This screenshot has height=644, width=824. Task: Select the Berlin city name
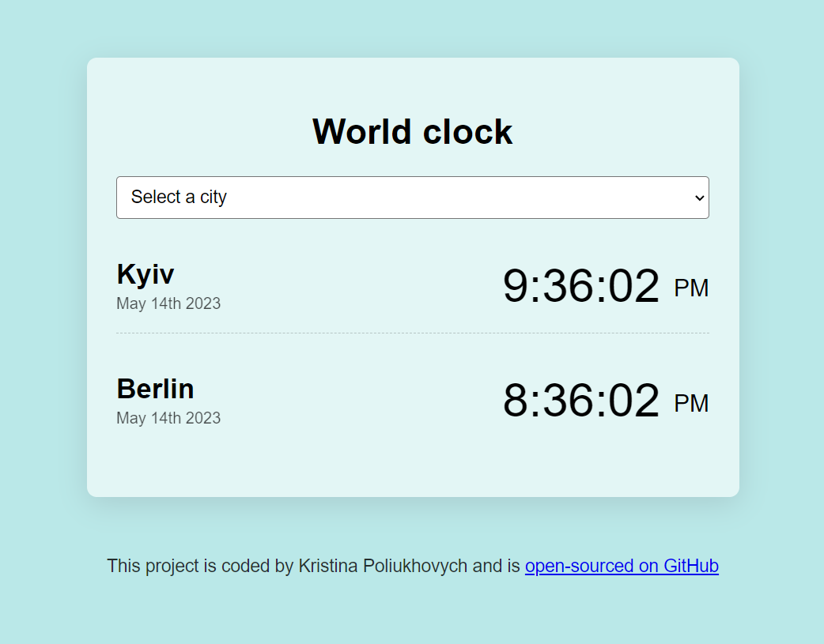[x=155, y=389]
